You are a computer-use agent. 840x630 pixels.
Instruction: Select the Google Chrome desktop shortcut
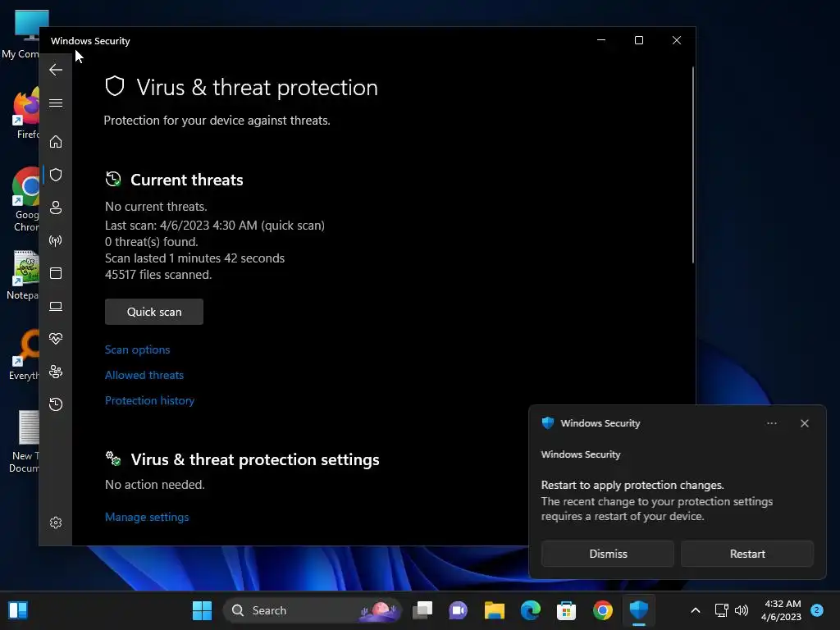25,199
